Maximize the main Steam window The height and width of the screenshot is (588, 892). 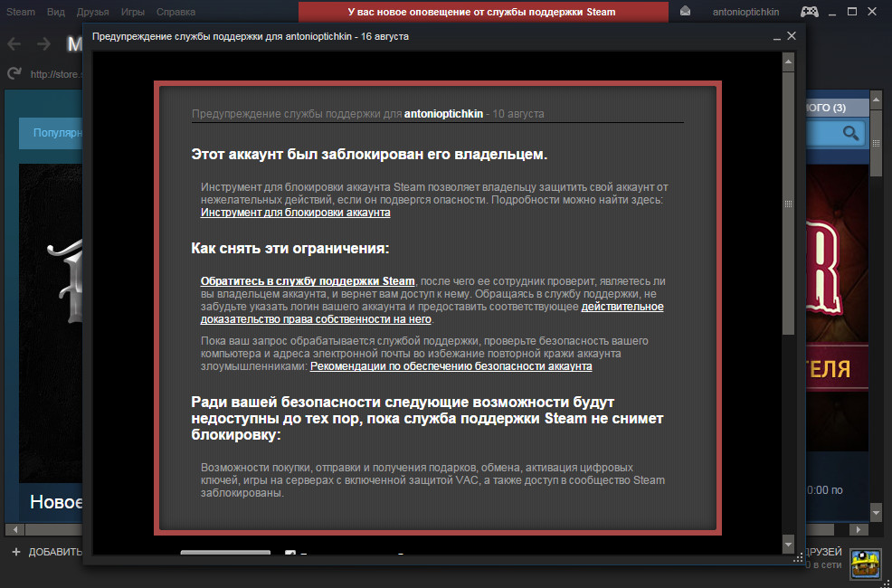[851, 11]
